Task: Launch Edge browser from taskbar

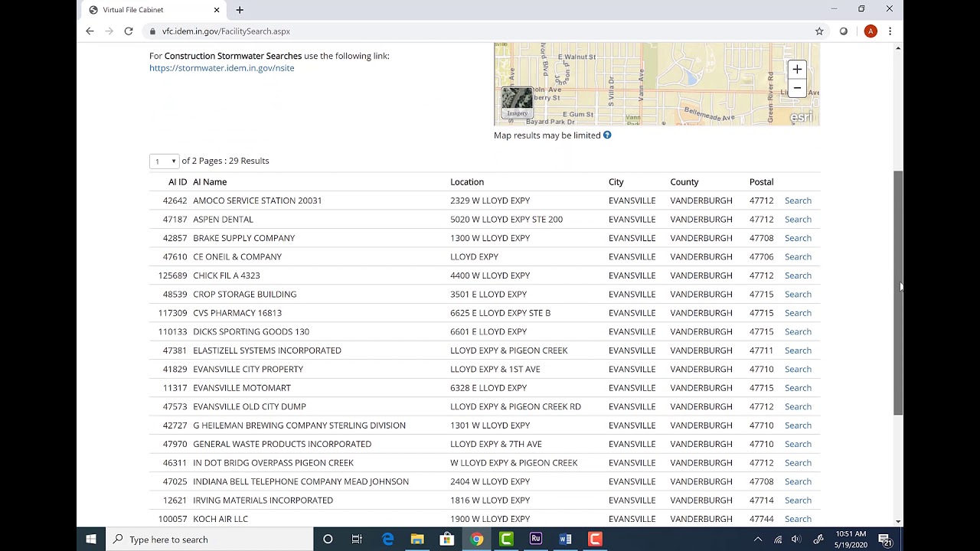Action: (x=388, y=540)
